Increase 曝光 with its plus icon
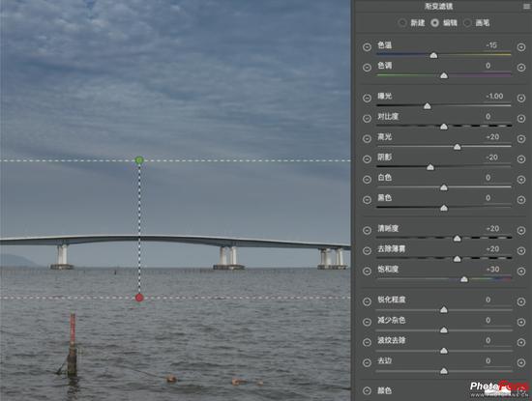532x401 pixels. (521, 98)
